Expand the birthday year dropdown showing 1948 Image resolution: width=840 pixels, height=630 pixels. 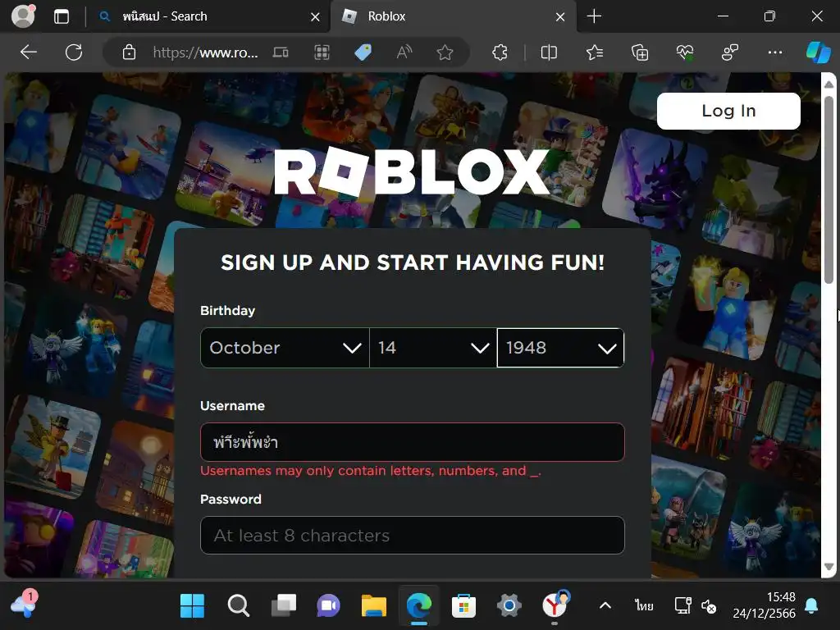click(560, 348)
